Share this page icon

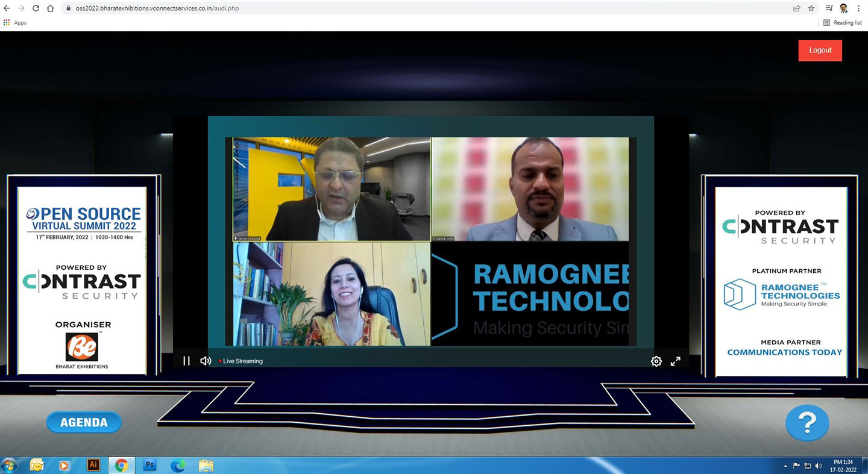[796, 8]
